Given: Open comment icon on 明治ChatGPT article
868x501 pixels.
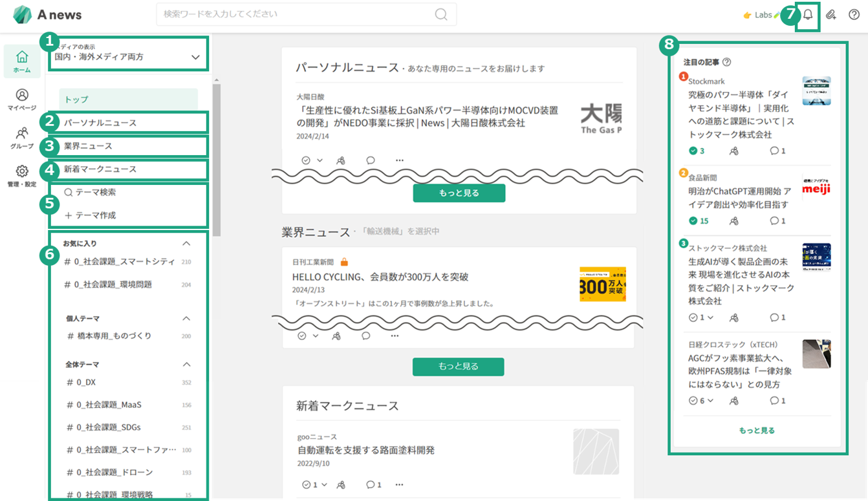Looking at the screenshot, I should tap(774, 220).
